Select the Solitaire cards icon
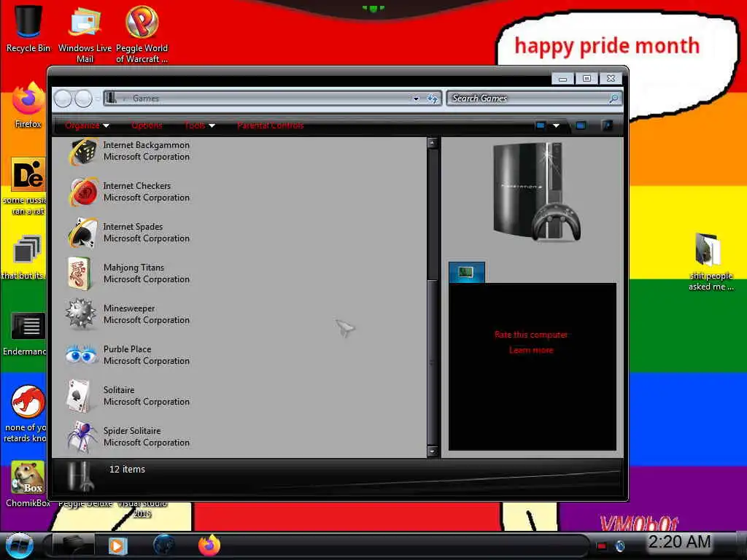The height and width of the screenshot is (560, 747). 79,396
